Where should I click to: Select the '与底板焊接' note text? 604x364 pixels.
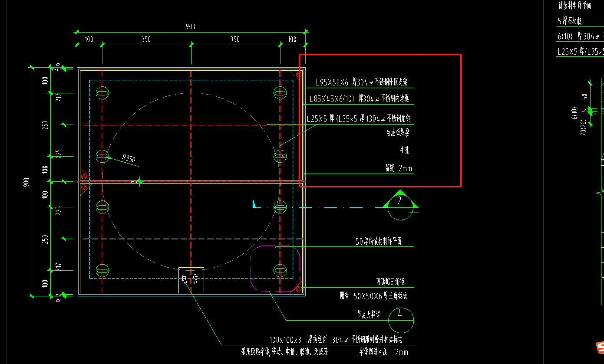pyautogui.click(x=398, y=132)
